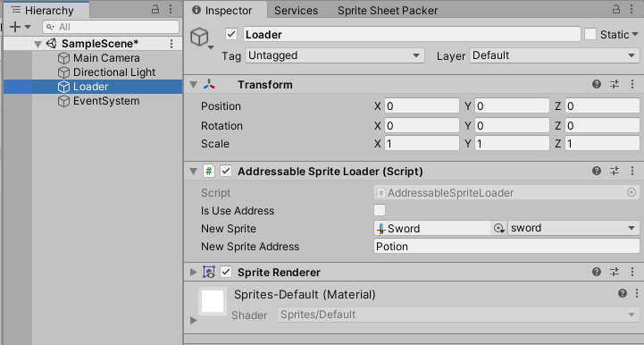Click the Position X field

422,106
